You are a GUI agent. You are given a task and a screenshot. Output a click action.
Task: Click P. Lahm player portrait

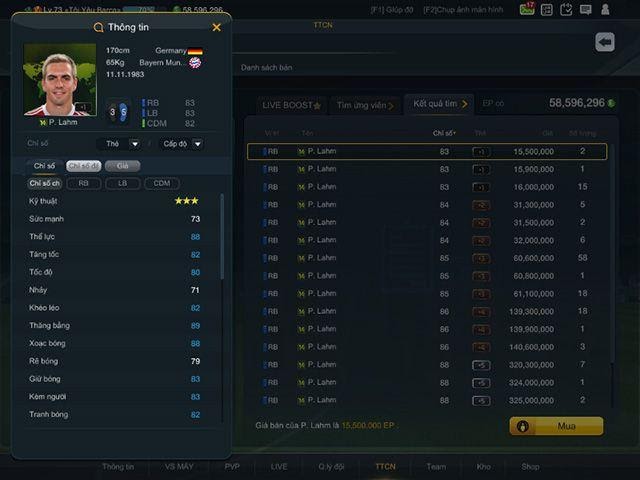[60, 80]
